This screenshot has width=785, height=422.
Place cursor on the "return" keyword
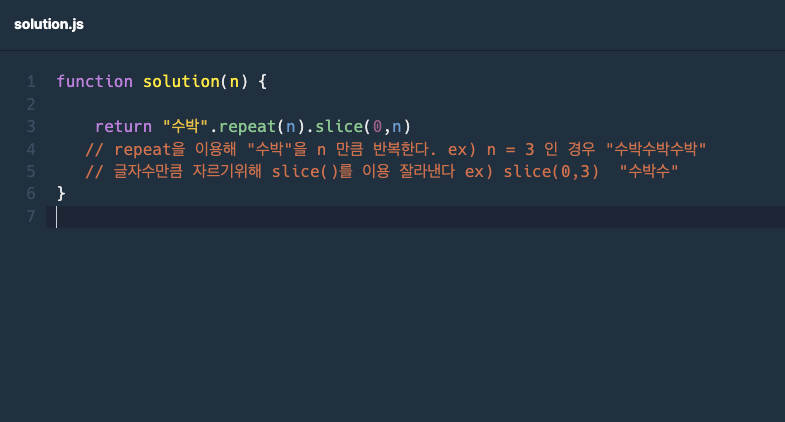(x=124, y=126)
